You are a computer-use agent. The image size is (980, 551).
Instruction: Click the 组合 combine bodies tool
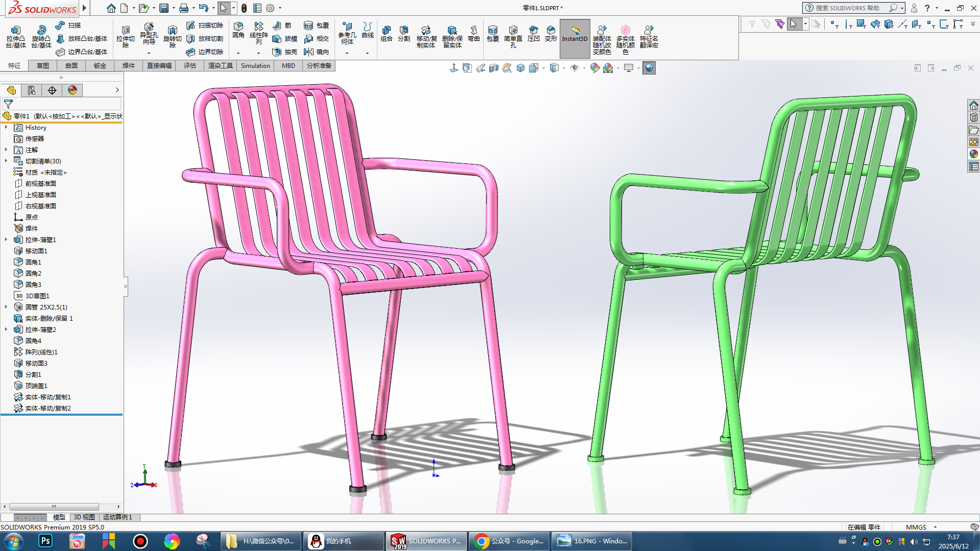pos(386,34)
